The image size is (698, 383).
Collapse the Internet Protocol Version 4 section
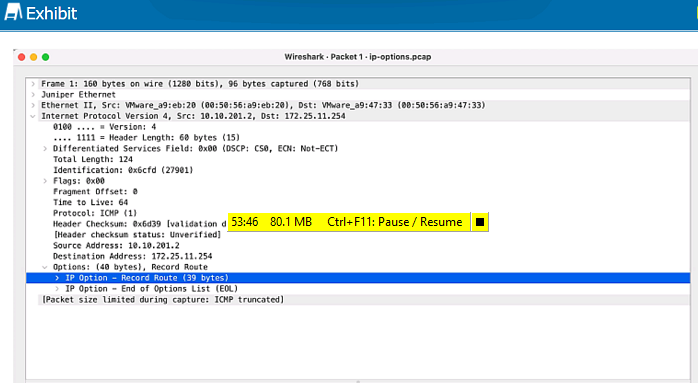[x=33, y=116]
